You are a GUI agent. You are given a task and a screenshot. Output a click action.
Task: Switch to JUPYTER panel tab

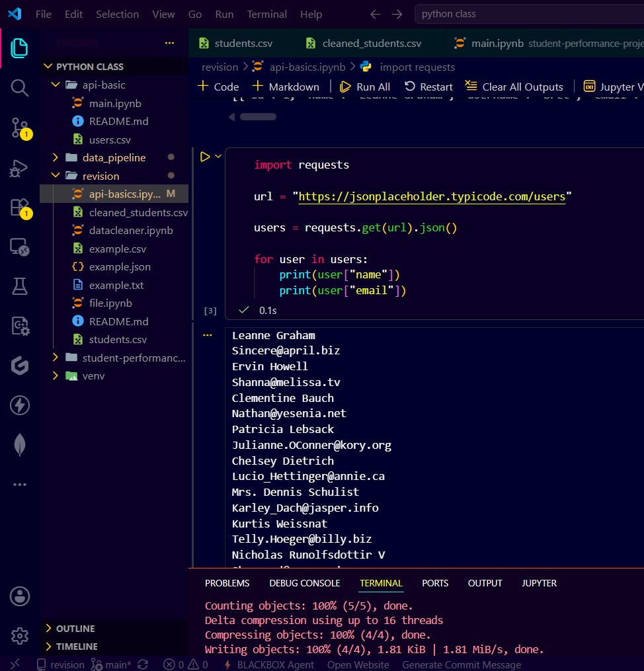539,583
